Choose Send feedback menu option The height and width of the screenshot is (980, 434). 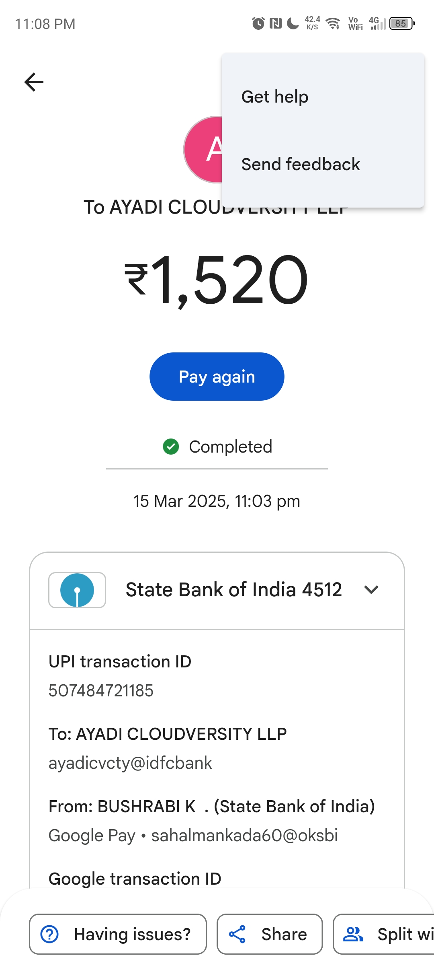coord(301,165)
